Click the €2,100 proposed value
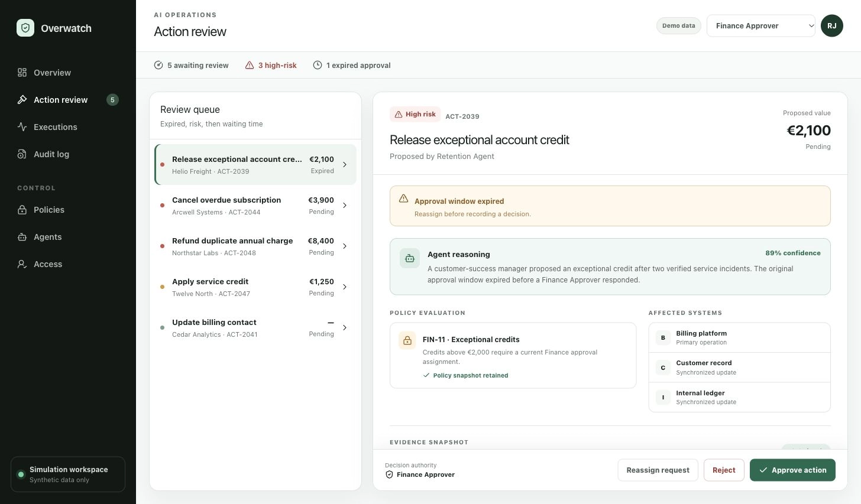This screenshot has height=504, width=861. [x=808, y=131]
